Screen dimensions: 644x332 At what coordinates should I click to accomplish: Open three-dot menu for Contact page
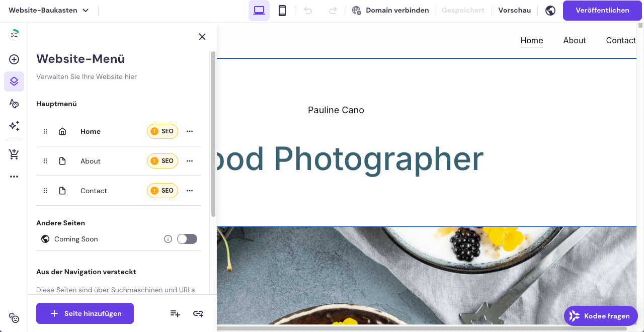point(190,191)
